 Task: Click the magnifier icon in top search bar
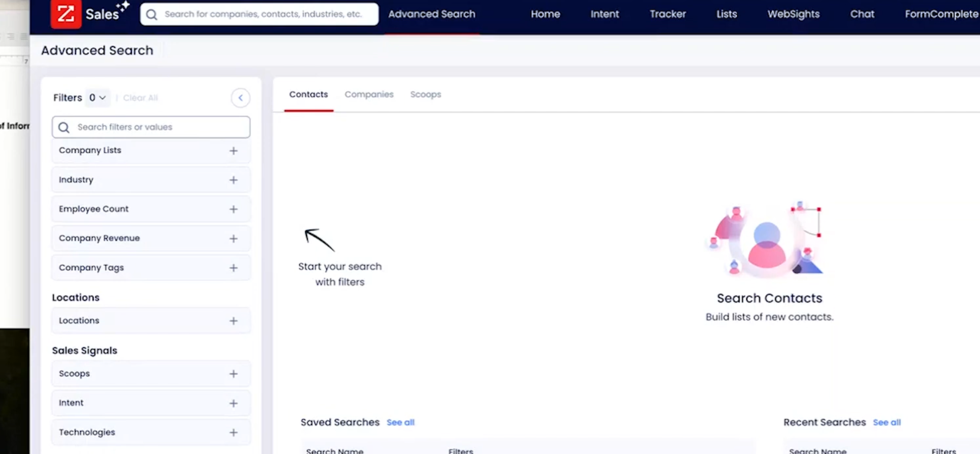pyautogui.click(x=152, y=14)
